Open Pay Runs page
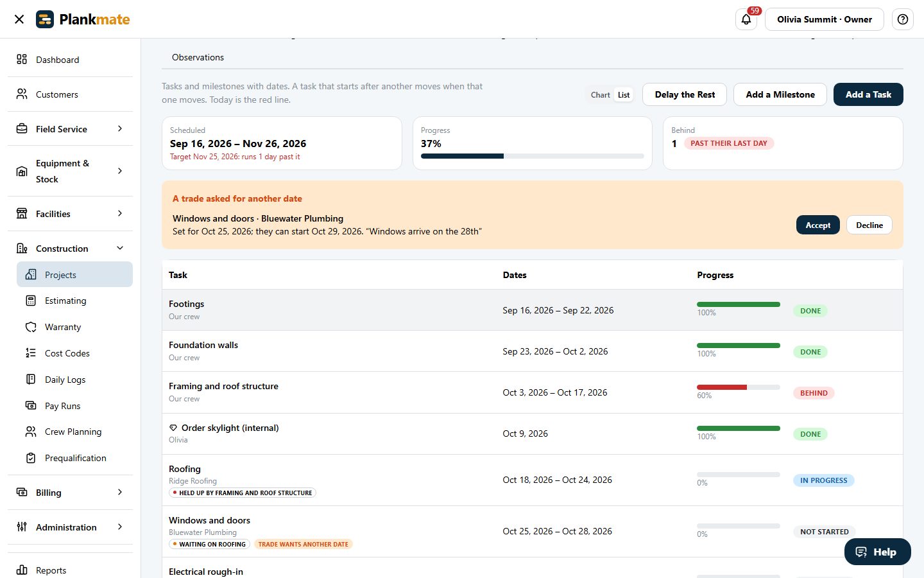Screen dimensions: 924x578 coord(74,406)
